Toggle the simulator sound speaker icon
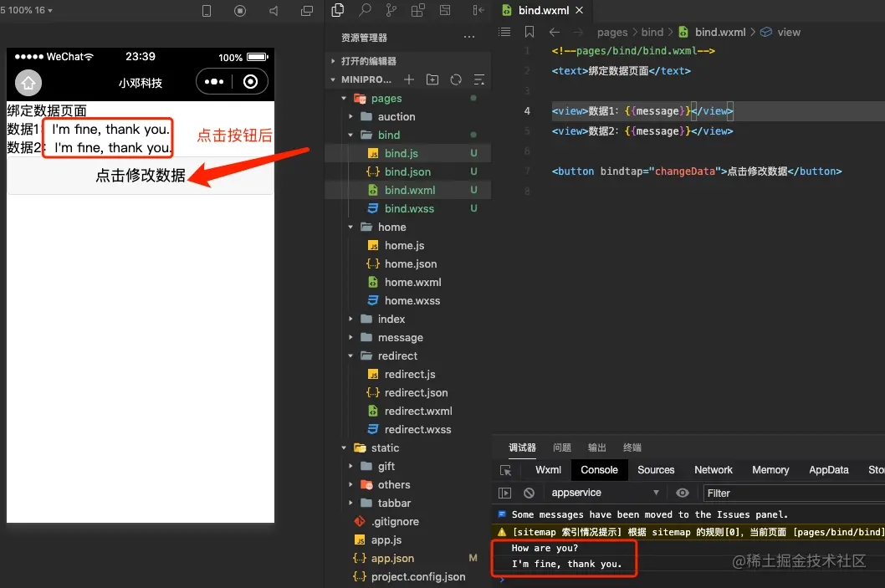Viewport: 885px width, 588px height. 274,11
